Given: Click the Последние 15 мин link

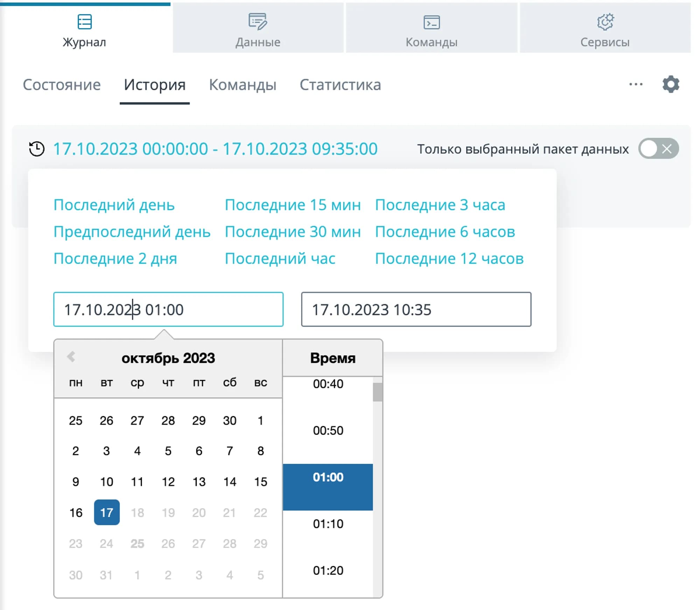Looking at the screenshot, I should (x=293, y=205).
